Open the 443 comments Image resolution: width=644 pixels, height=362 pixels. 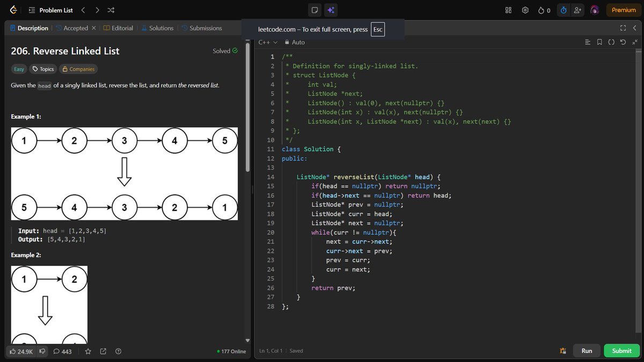pos(63,351)
